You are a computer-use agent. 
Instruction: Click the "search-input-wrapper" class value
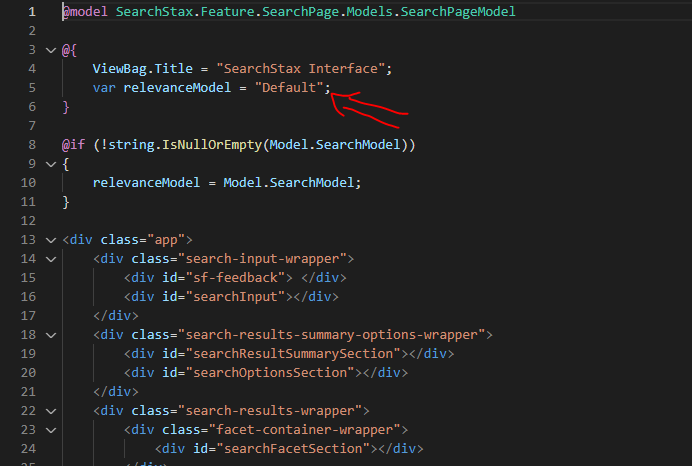[262, 259]
